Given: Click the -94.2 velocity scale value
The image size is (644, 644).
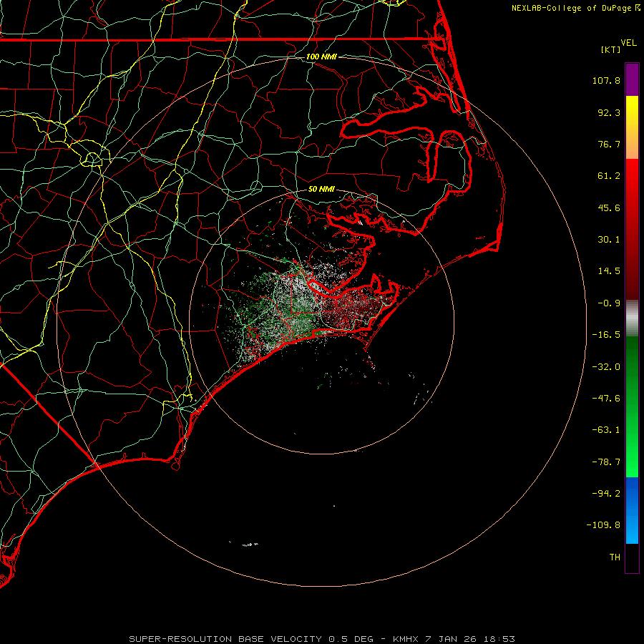Looking at the screenshot, I should point(606,494).
